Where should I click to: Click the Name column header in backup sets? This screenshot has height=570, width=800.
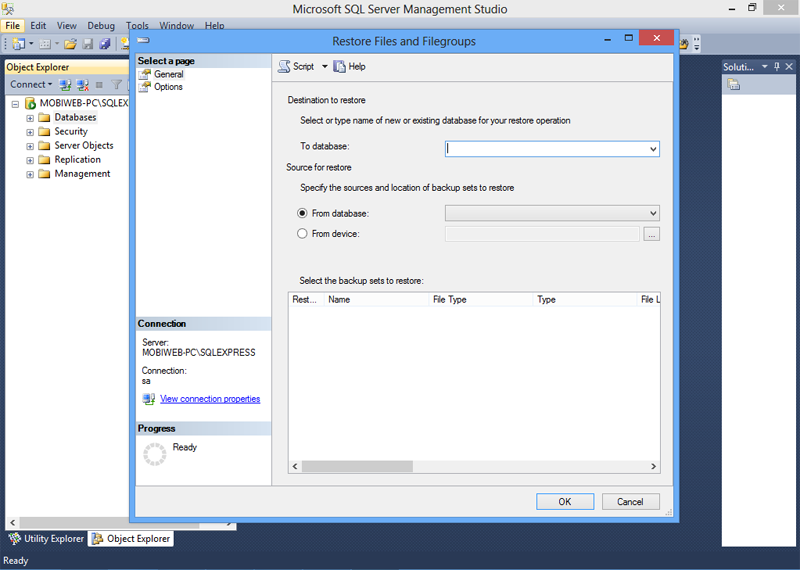376,300
